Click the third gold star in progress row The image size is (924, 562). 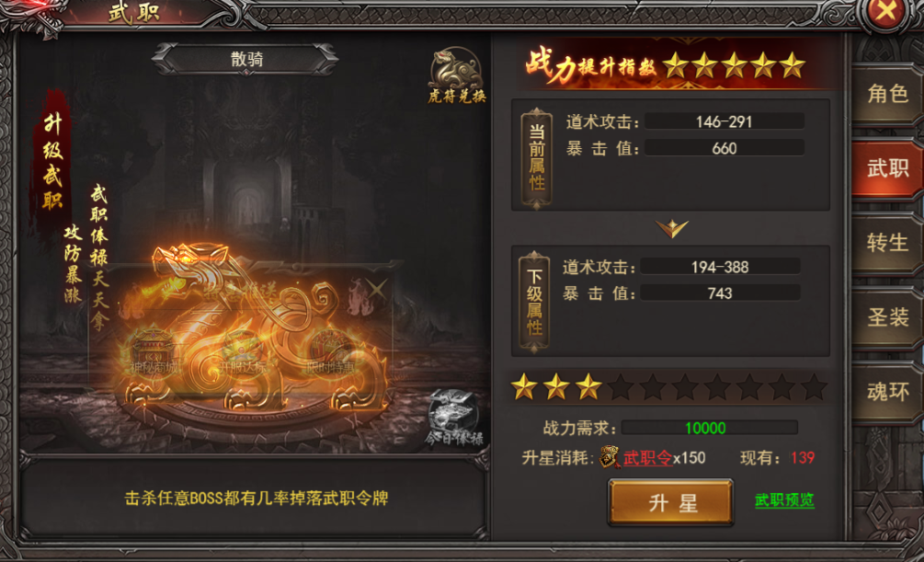[x=588, y=387]
